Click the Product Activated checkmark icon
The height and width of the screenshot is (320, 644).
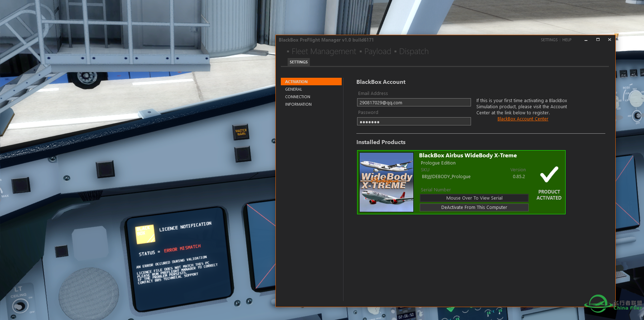tap(549, 175)
